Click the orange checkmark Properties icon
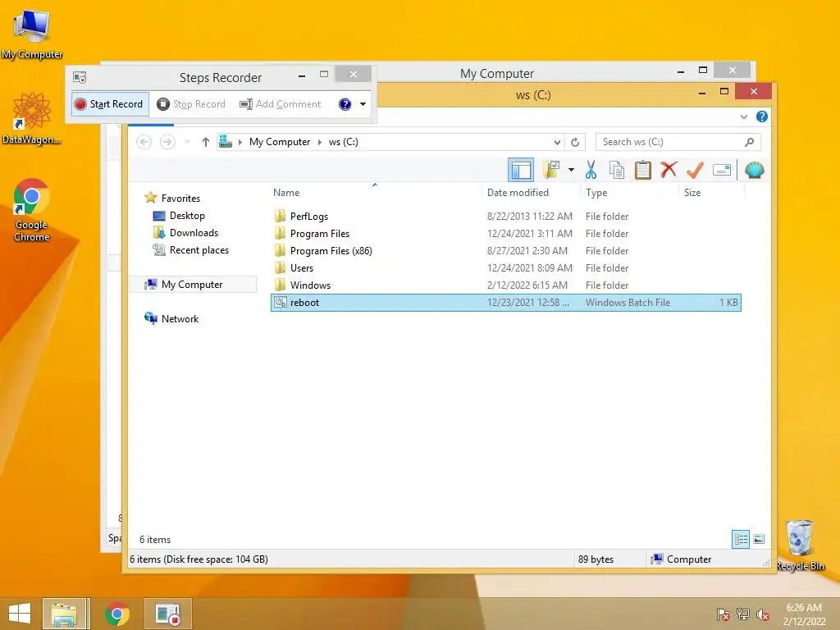Image resolution: width=840 pixels, height=630 pixels. 695,170
